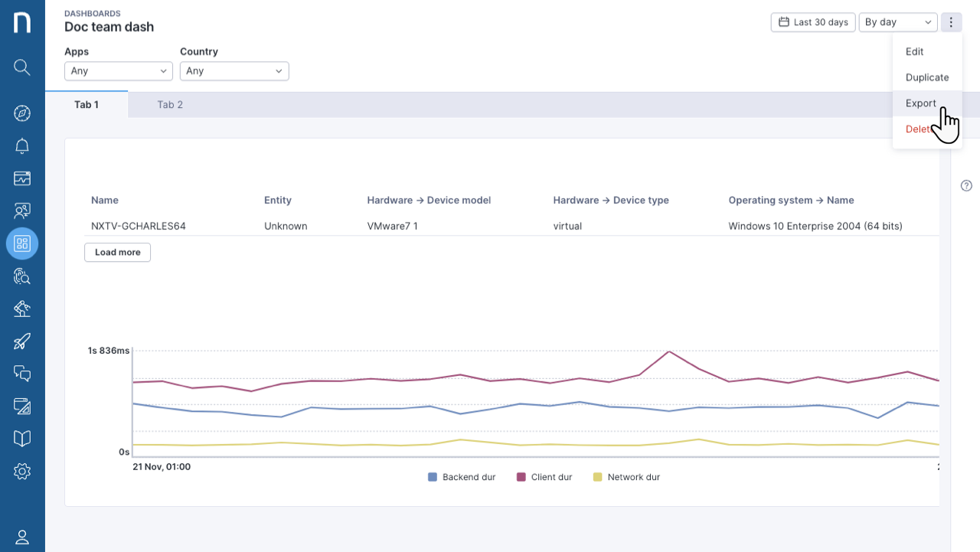Toggle Network dur legend series
The height and width of the screenshot is (552, 980).
626,477
